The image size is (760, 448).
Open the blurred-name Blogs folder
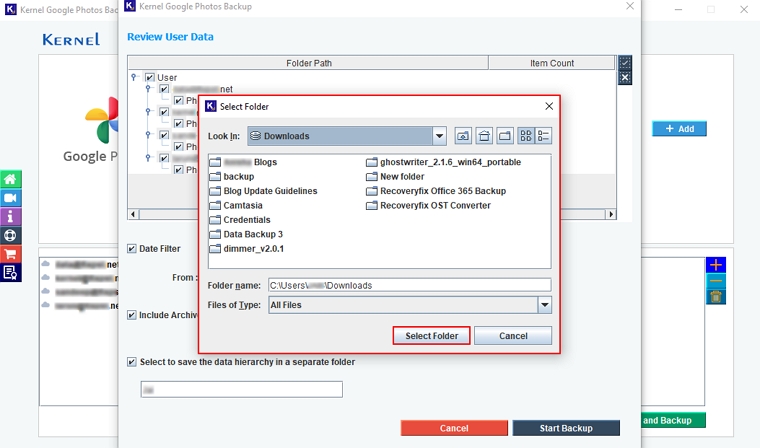coord(244,162)
